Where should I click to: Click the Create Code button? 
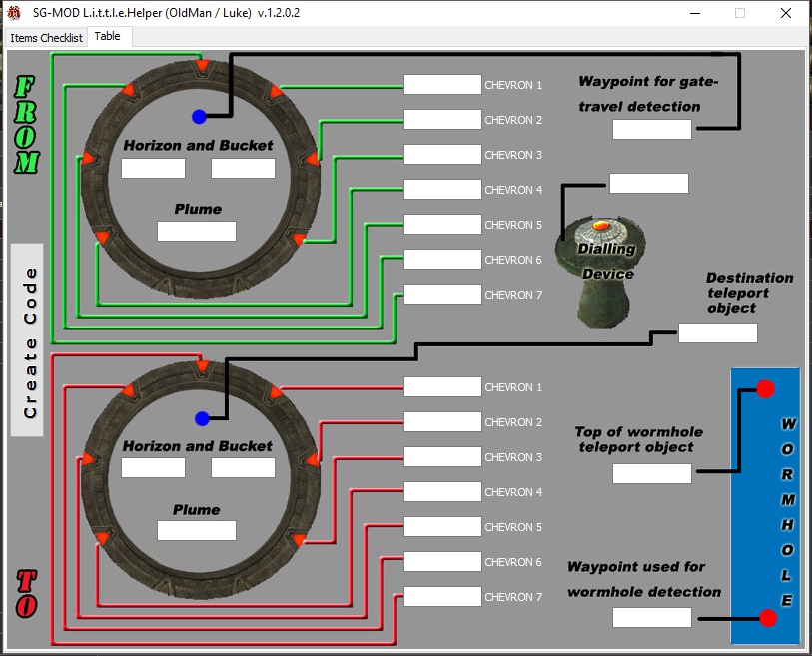tap(27, 340)
